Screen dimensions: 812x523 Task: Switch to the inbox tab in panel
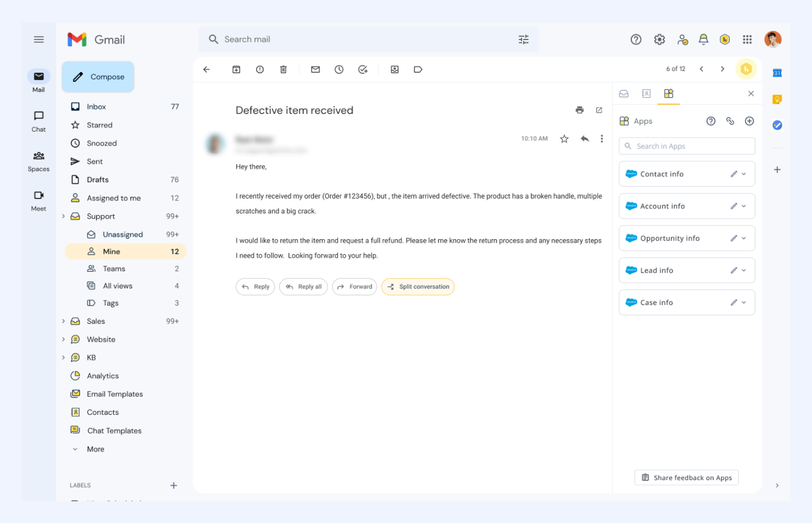click(624, 93)
